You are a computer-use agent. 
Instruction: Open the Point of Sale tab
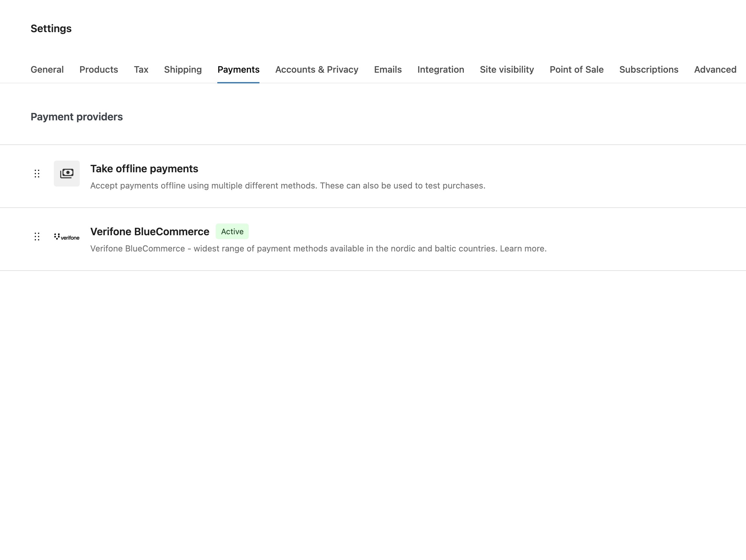pos(576,69)
